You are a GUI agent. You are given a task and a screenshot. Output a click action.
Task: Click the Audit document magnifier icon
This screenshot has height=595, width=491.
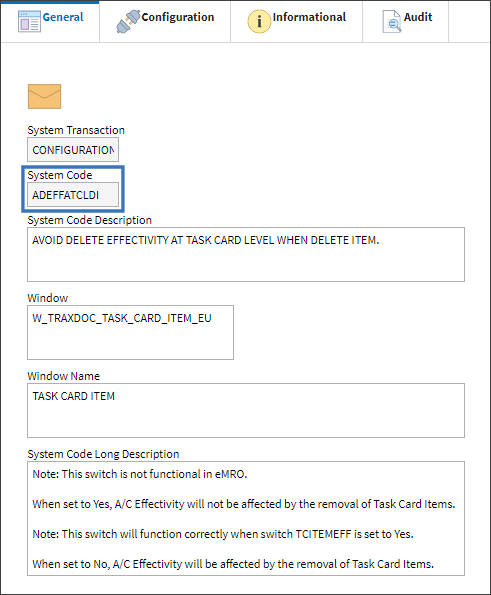(392, 21)
